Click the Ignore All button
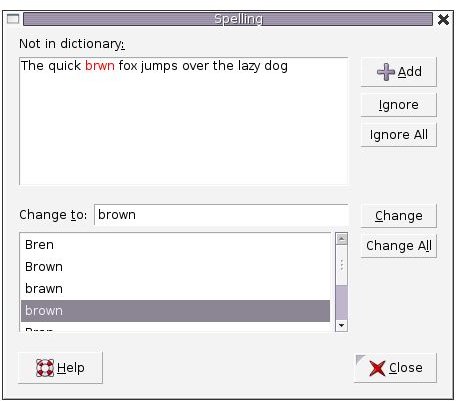456x401 pixels. [398, 135]
